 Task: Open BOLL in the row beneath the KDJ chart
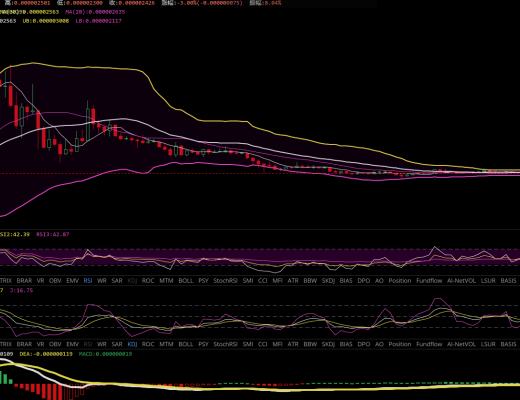pos(186,344)
